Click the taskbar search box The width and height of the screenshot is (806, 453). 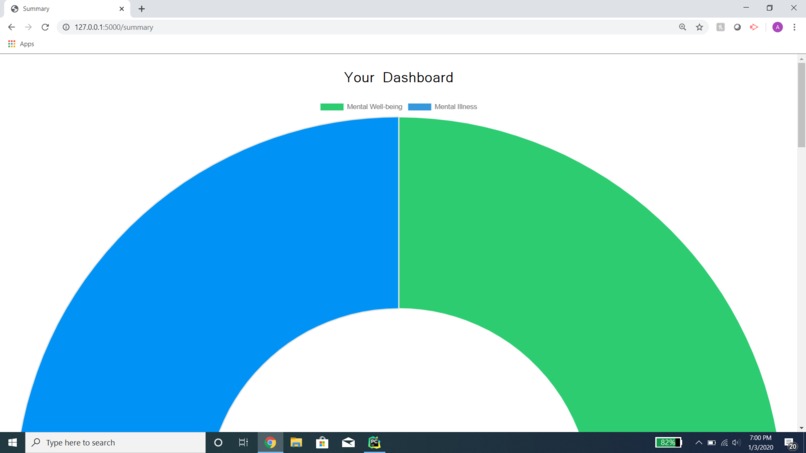click(x=115, y=442)
